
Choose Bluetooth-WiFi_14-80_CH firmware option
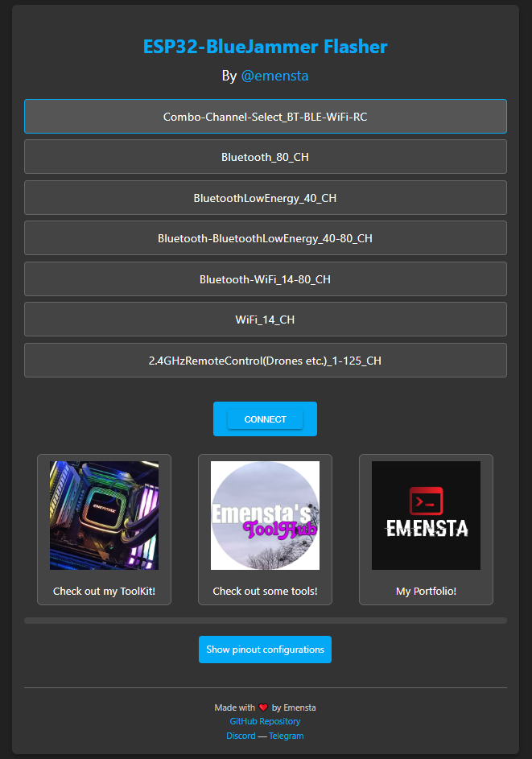pyautogui.click(x=266, y=278)
